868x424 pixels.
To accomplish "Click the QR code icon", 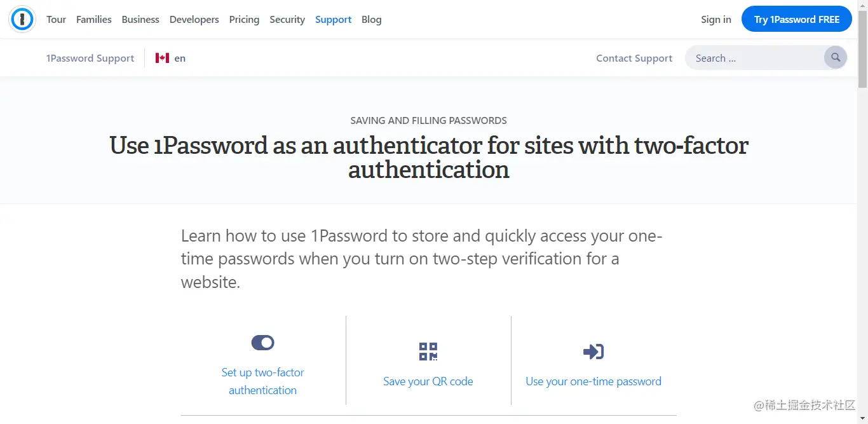I will click(x=428, y=352).
